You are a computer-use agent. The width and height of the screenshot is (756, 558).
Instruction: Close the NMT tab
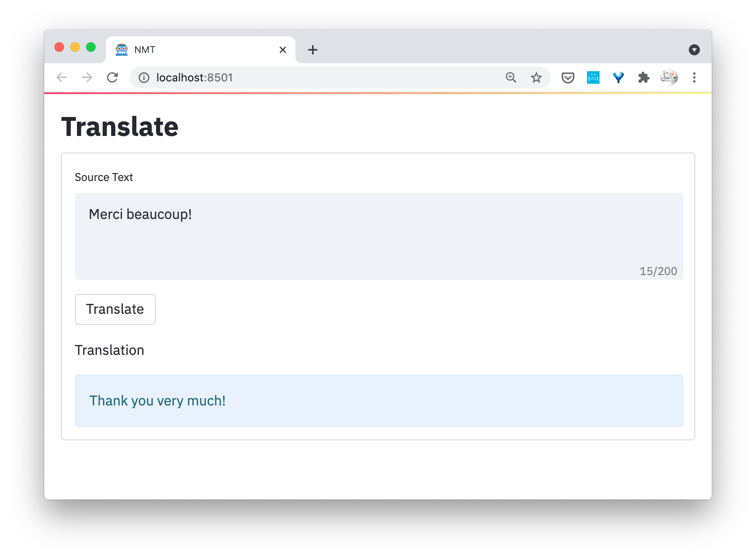pos(283,50)
